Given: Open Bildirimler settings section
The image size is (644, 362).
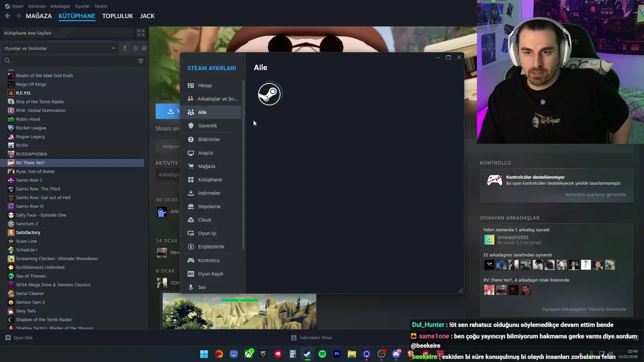Looking at the screenshot, I should click(212, 139).
